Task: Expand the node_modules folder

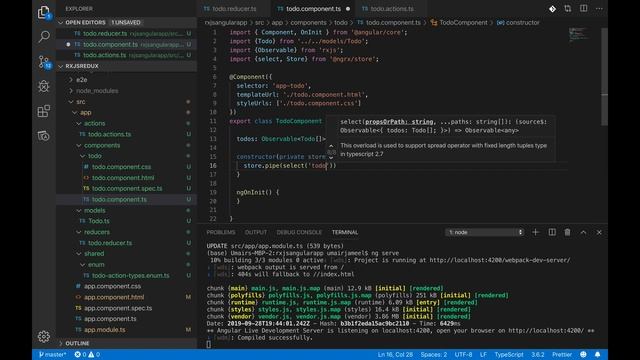Action: pos(71,91)
